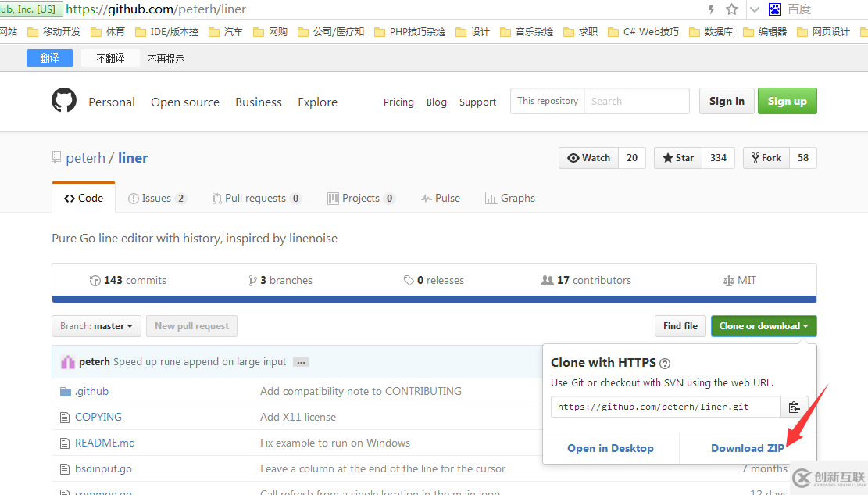868x495 pixels.
Task: Click the 不翻译 button in translation bar
Action: [x=110, y=58]
